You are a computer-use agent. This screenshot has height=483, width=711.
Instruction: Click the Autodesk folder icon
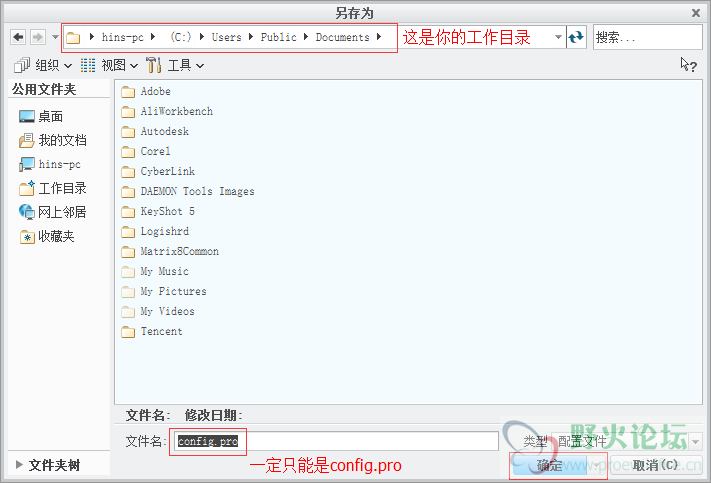[128, 132]
